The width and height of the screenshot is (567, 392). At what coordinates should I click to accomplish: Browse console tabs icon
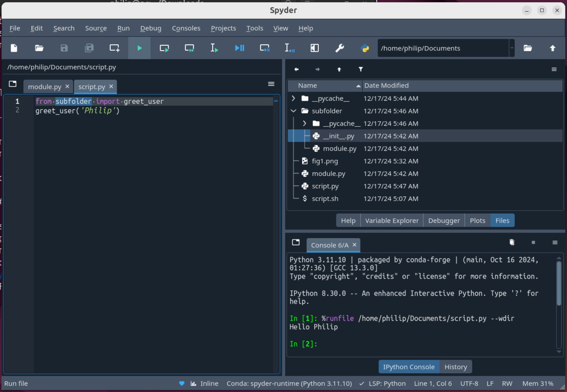[296, 242]
